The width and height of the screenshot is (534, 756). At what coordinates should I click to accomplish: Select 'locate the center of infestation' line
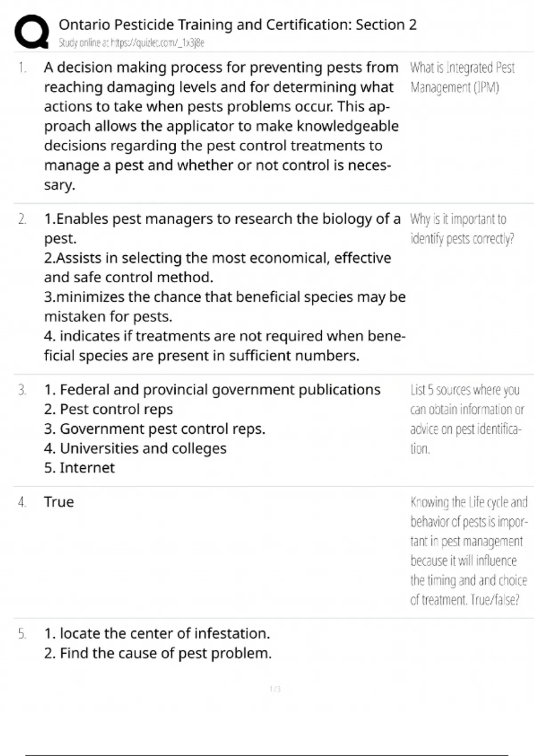pyautogui.click(x=157, y=633)
